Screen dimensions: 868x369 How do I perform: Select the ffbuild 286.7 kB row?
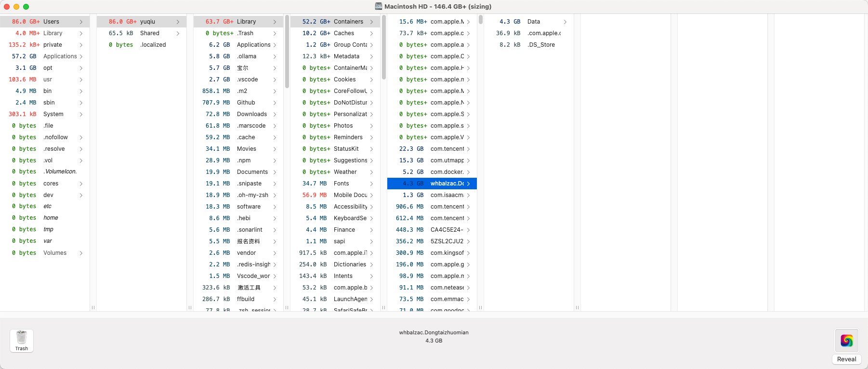[238, 299]
